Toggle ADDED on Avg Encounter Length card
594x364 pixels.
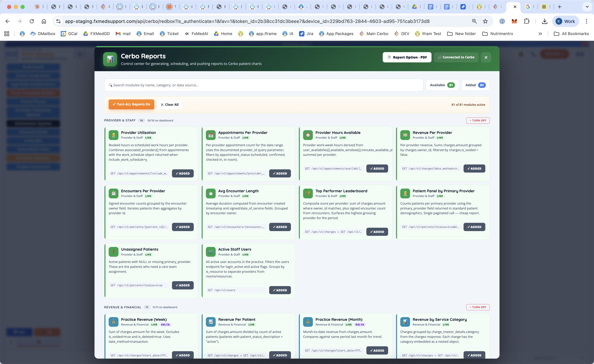280,227
